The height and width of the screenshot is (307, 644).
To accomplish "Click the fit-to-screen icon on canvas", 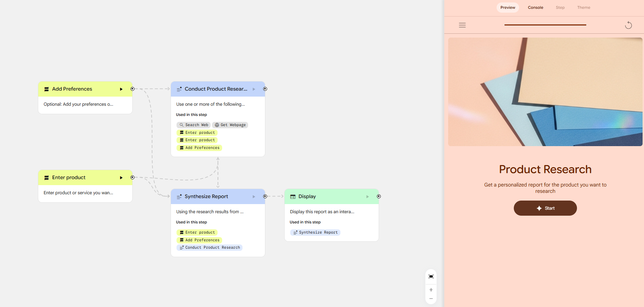I will point(431,276).
